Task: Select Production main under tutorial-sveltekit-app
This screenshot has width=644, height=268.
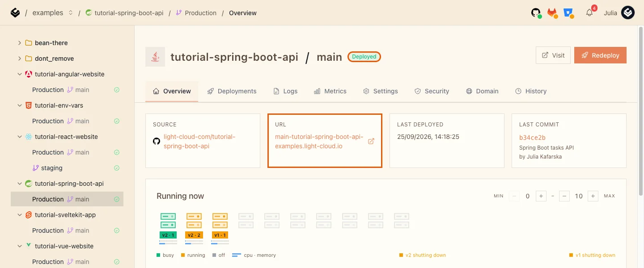Action: point(67,230)
